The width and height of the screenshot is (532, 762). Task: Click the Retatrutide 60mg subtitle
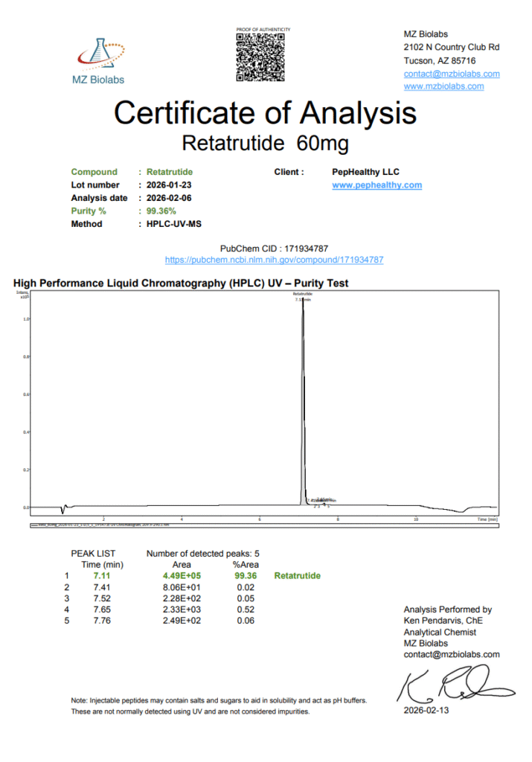(x=265, y=141)
